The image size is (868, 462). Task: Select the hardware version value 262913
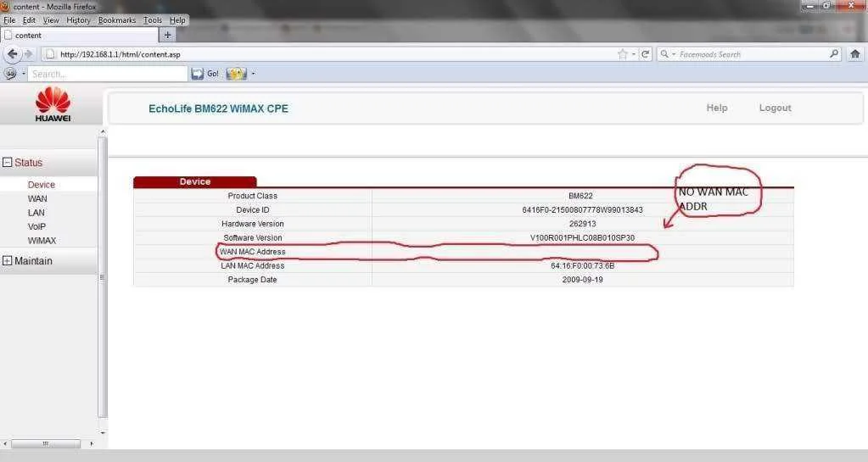point(582,224)
